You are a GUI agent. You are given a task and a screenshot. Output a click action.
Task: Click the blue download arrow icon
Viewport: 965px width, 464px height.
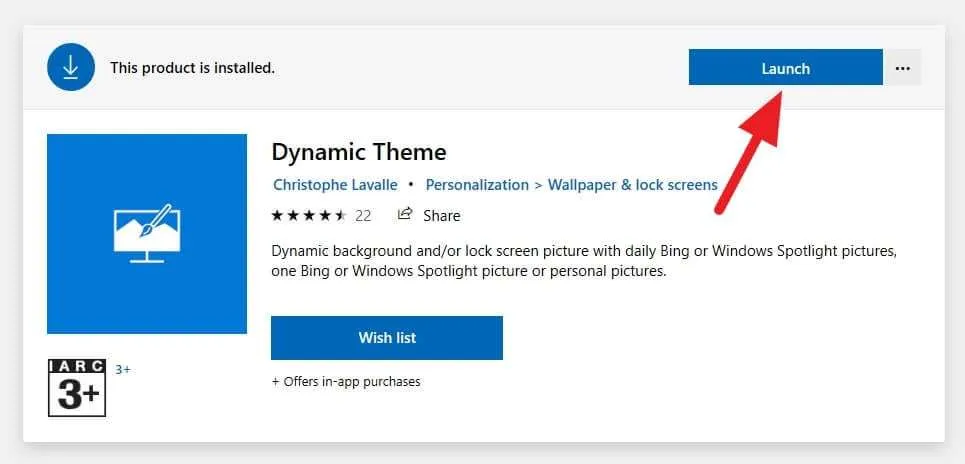coord(71,67)
